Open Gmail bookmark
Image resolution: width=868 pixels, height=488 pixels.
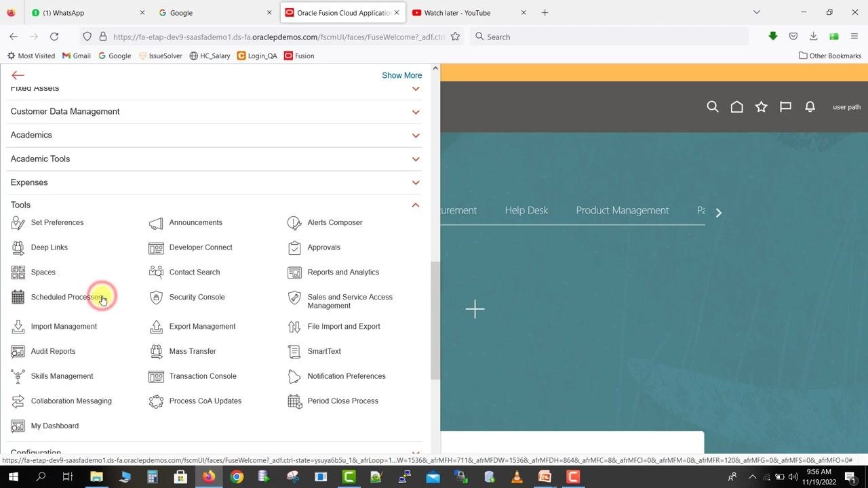[76, 56]
